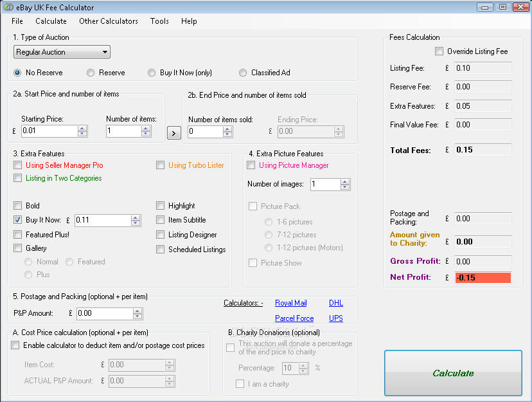
Task: Increase Starting Price with up spinner arrow
Action: tap(82, 129)
